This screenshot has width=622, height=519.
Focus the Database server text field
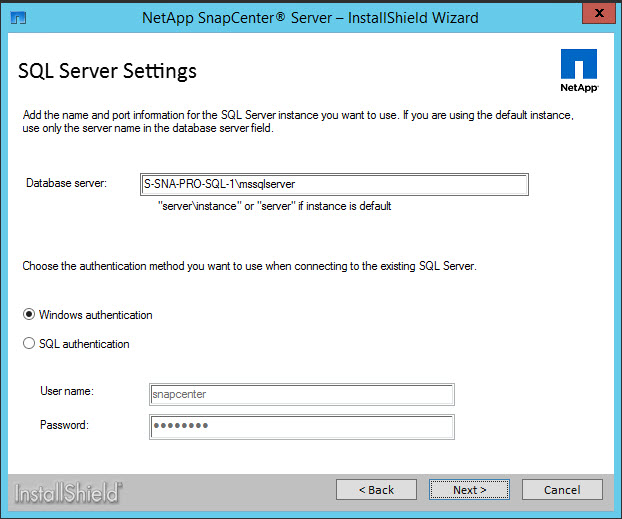(x=334, y=184)
